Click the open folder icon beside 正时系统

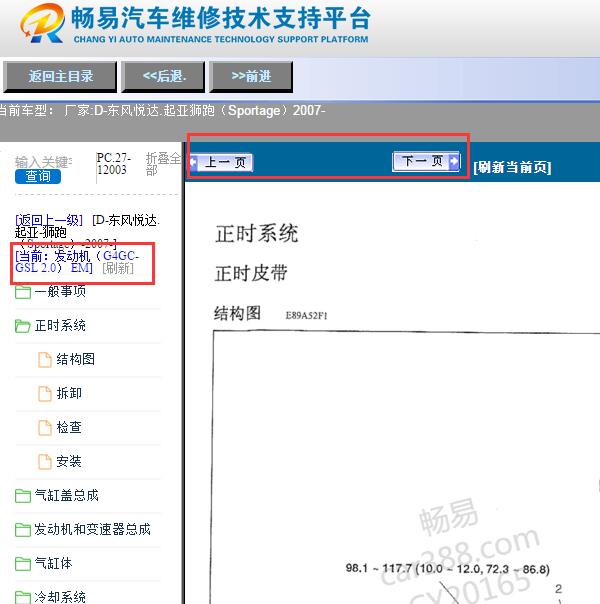pos(23,326)
